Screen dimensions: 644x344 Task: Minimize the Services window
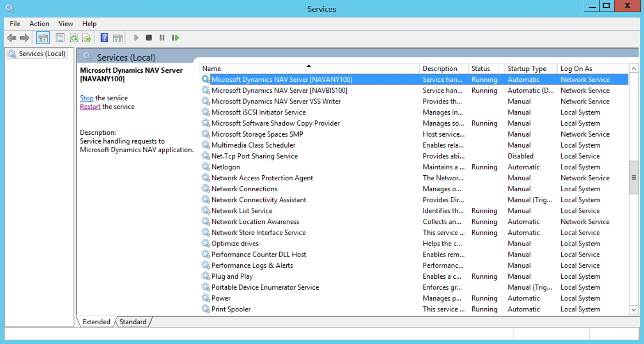(x=592, y=6)
